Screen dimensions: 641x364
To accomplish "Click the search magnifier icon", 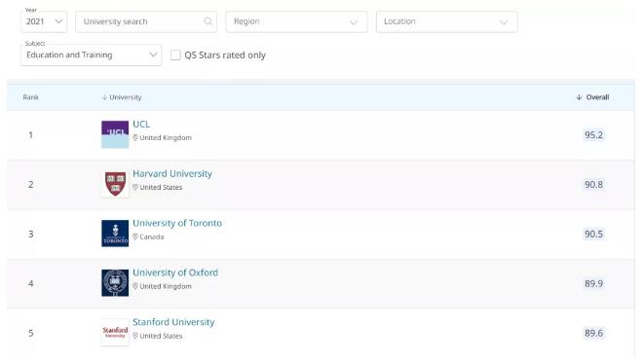I will [208, 21].
